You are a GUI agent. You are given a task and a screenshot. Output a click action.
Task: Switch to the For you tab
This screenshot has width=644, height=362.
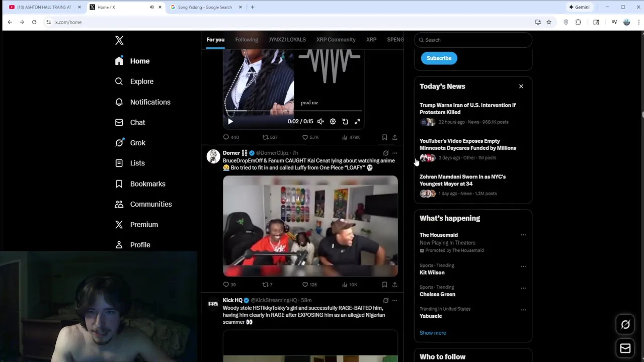(215, 40)
